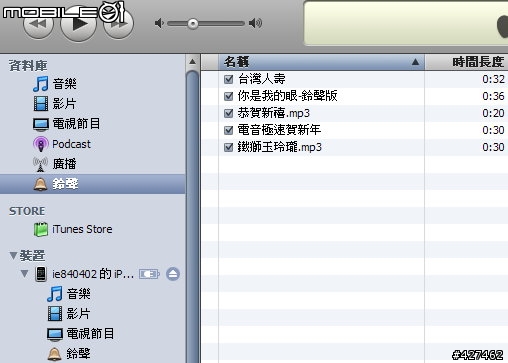Uncheck the 恭賀新禧.mp3 checkbox
This screenshot has height=363, width=508.
[229, 113]
